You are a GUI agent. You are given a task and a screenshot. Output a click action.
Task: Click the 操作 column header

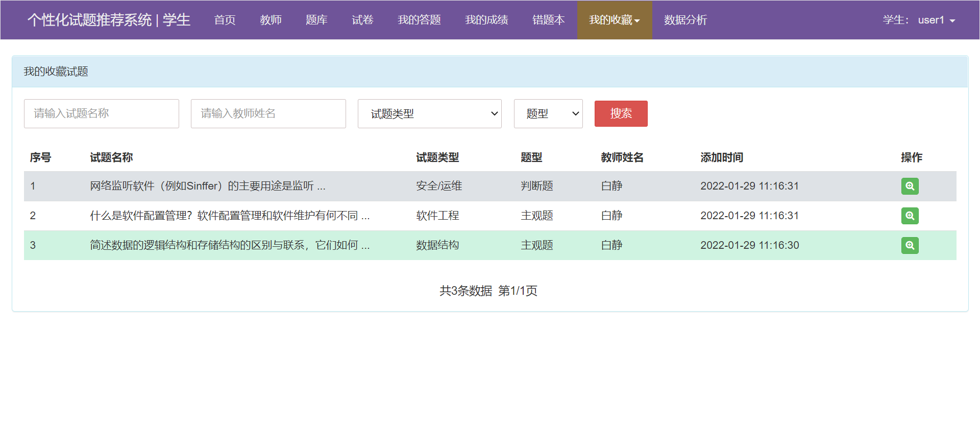pyautogui.click(x=912, y=157)
